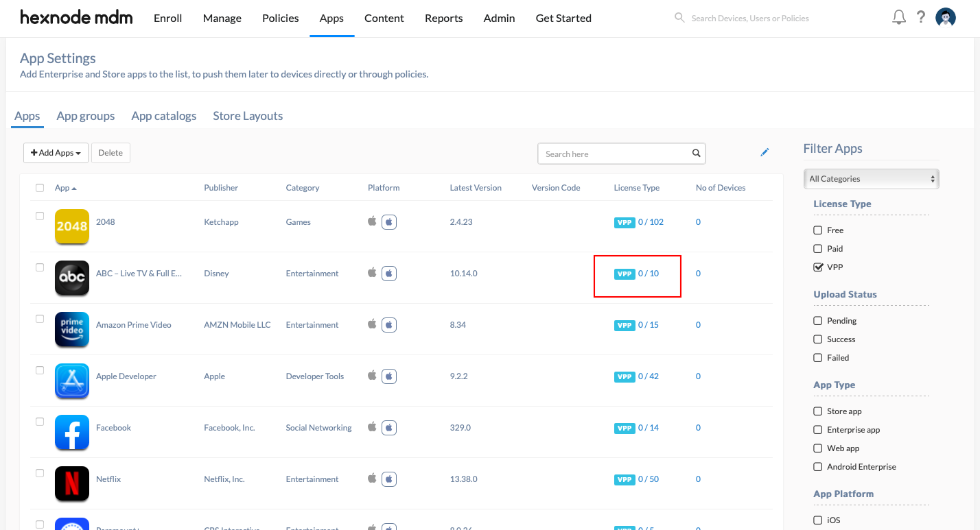
Task: Click the boxed macOS platform icon for 2048
Action: coord(389,222)
